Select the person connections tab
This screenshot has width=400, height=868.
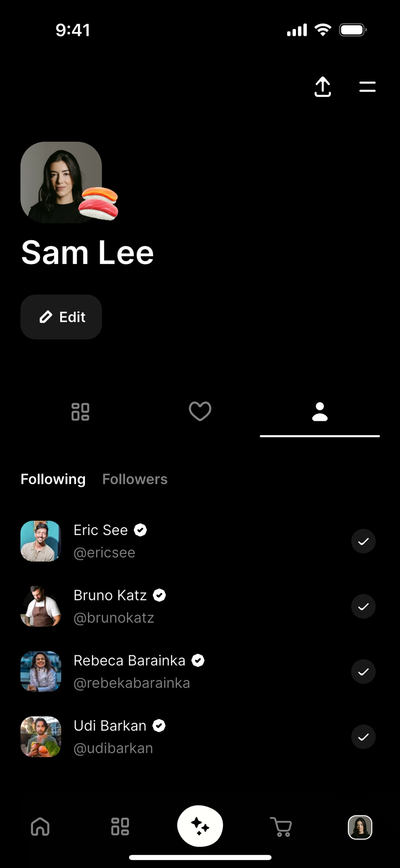[320, 412]
